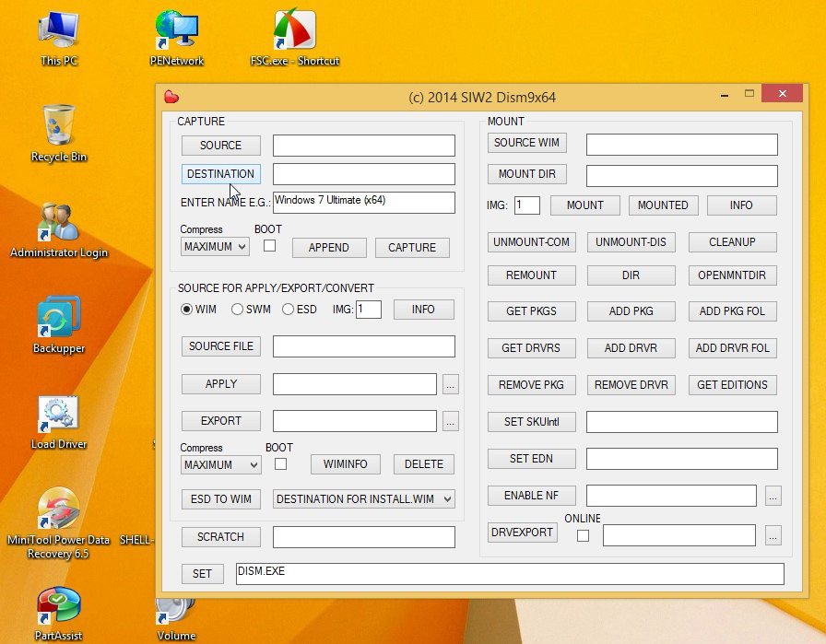Click the SOURCE WIM button
This screenshot has width=826, height=644.
click(526, 143)
